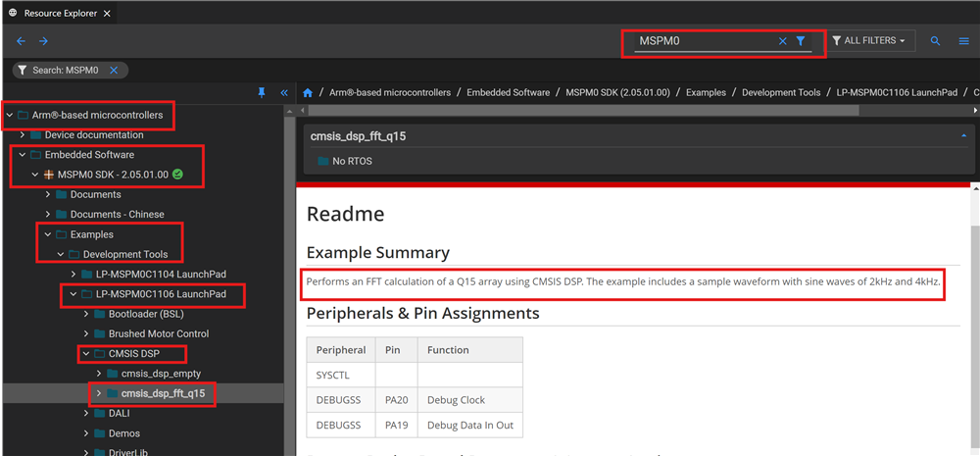The image size is (980, 456).
Task: Pin the navigation tree panel
Action: pos(262,92)
